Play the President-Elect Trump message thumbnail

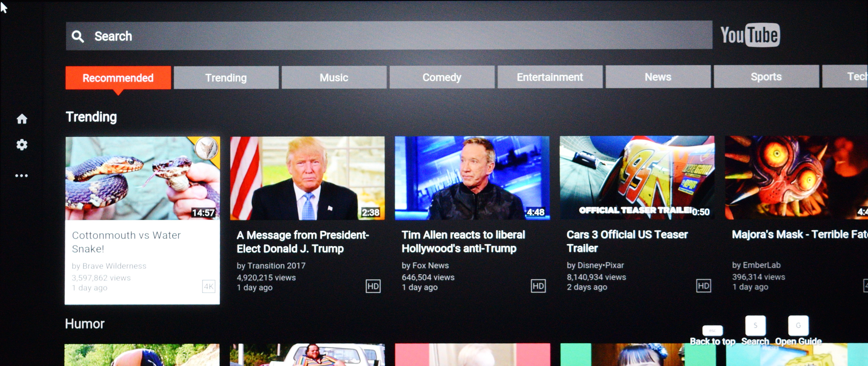coord(308,178)
